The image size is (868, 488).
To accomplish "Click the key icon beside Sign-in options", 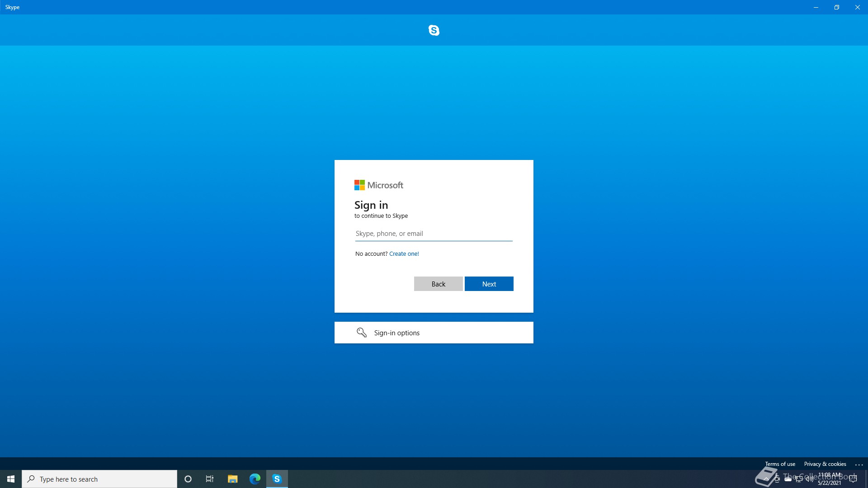I will tap(362, 333).
